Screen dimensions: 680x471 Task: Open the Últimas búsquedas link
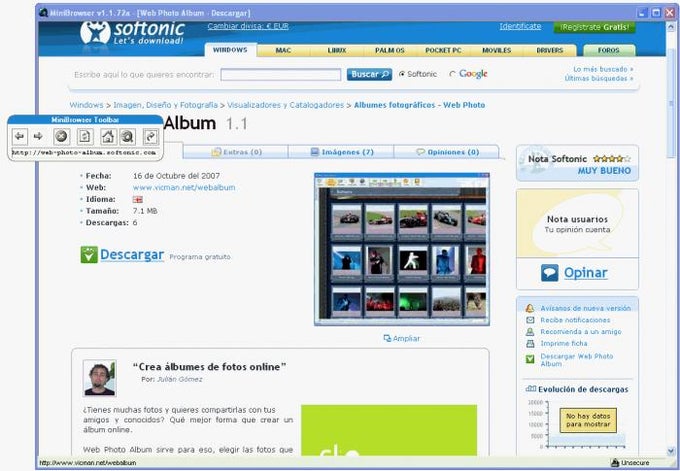(x=599, y=78)
